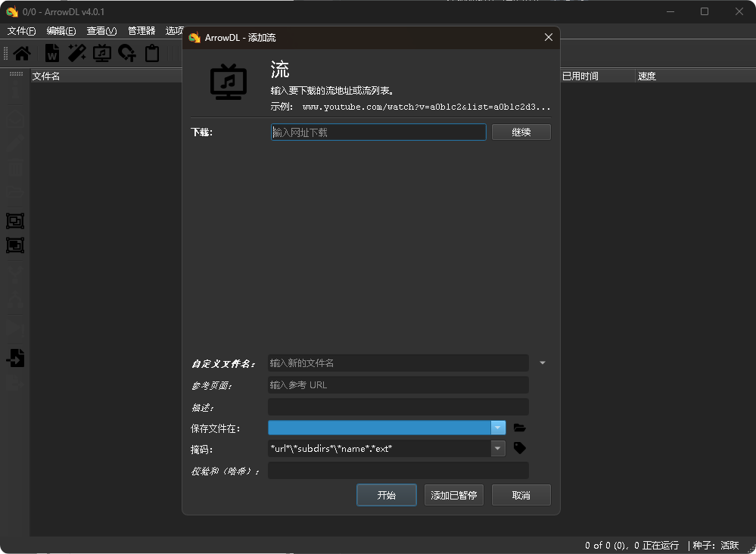Viewport: 756px width, 554px height.
Task: Click the import file arrow icon in sidebar
Action: [15, 358]
